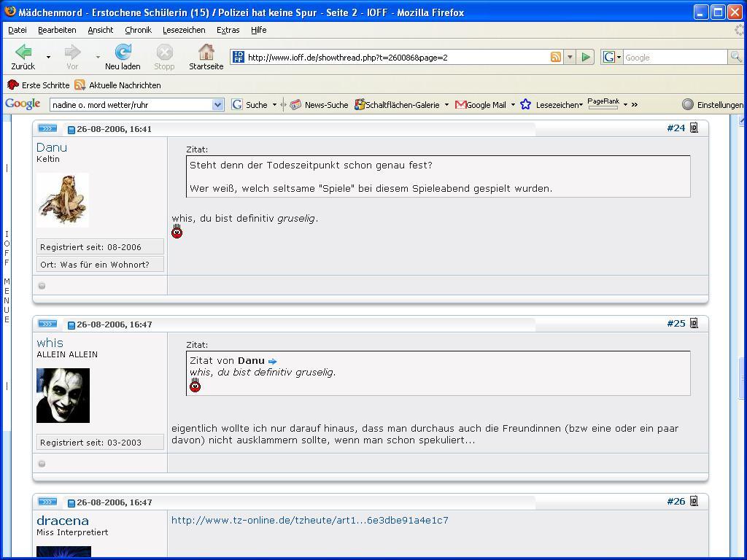This screenshot has height=560, width=747.
Task: Open the Erste Schritte bookmark
Action: point(39,85)
